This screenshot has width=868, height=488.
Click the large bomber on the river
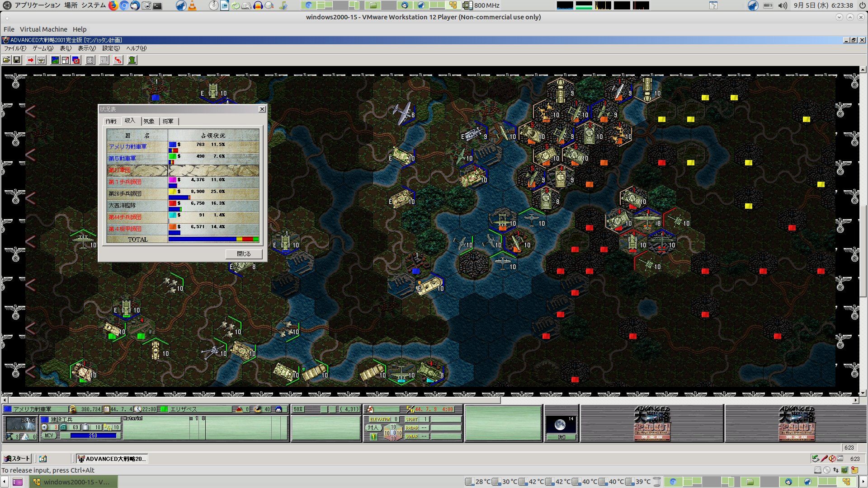[402, 113]
